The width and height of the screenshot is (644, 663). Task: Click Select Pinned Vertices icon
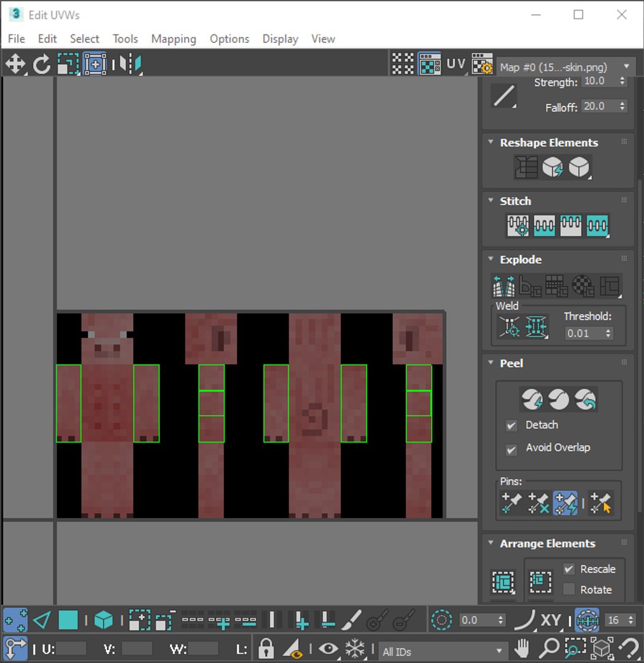click(x=600, y=503)
